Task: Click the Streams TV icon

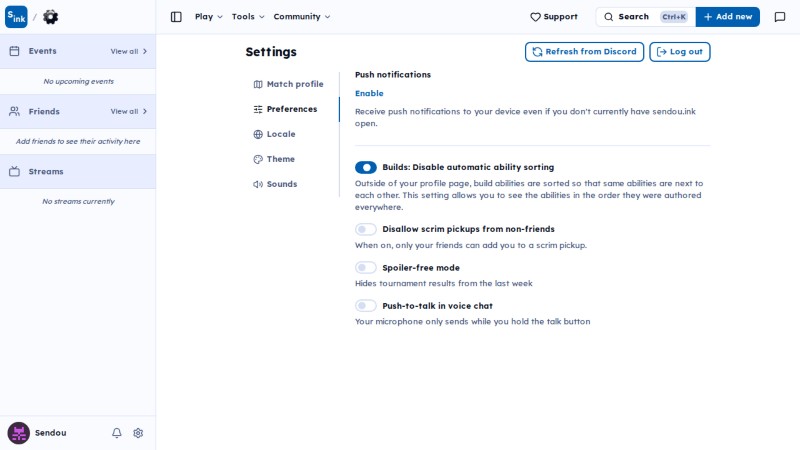Action: tap(14, 171)
